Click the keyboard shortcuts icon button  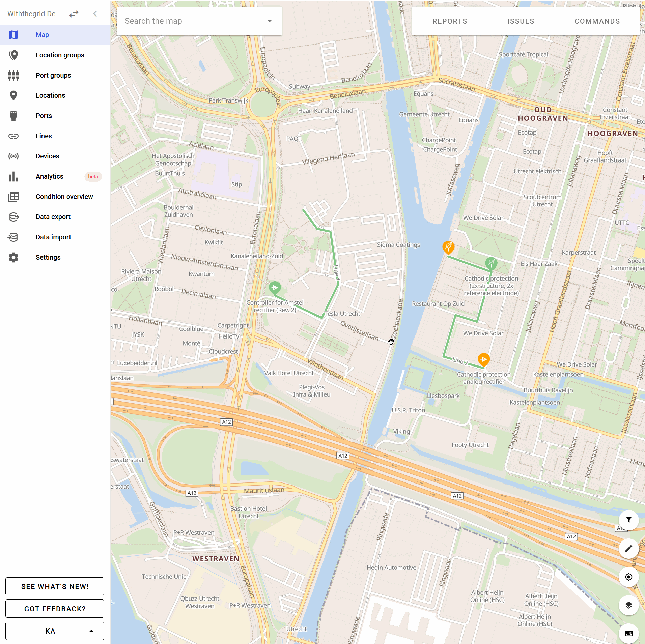click(x=628, y=633)
